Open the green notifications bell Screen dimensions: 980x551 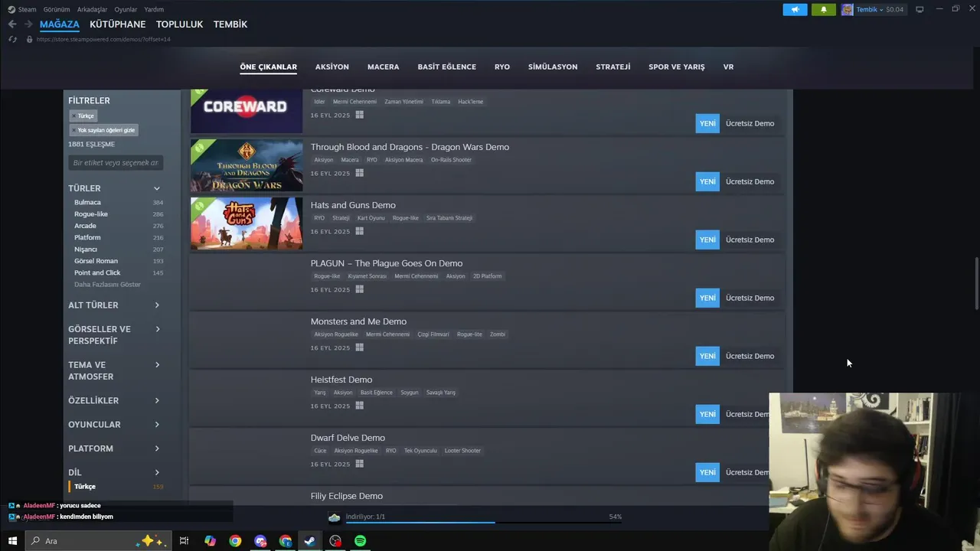tap(824, 9)
